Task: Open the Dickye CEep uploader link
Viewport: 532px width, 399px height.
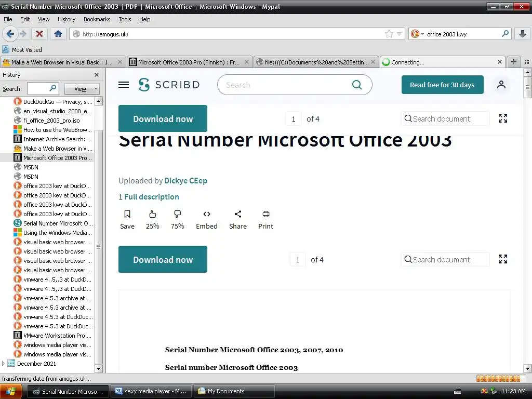Action: 185,180
